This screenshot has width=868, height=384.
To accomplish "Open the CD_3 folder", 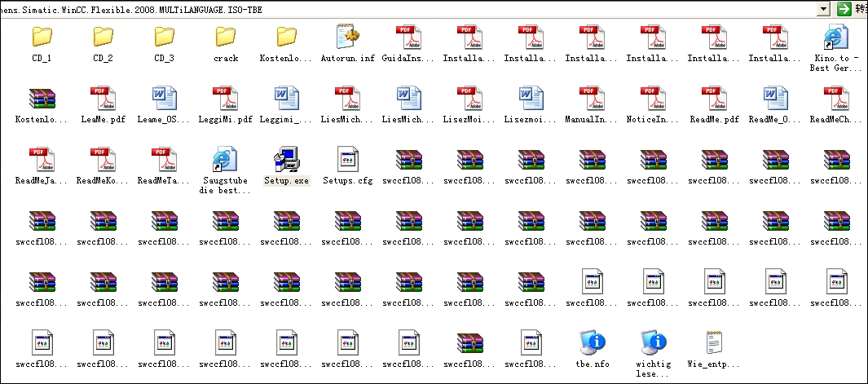I will [x=164, y=37].
